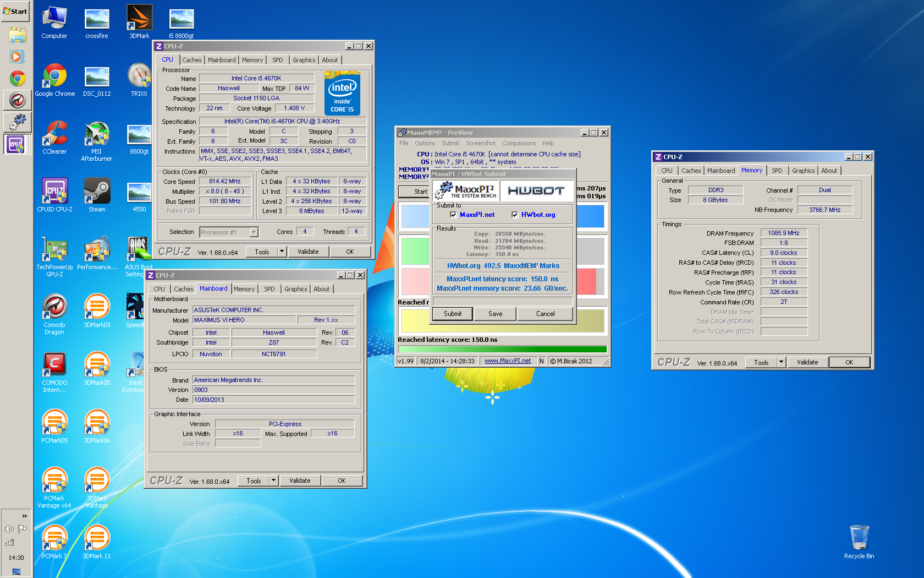Click the HWBOT logo banner
The width and height of the screenshot is (924, 578).
coord(536,190)
